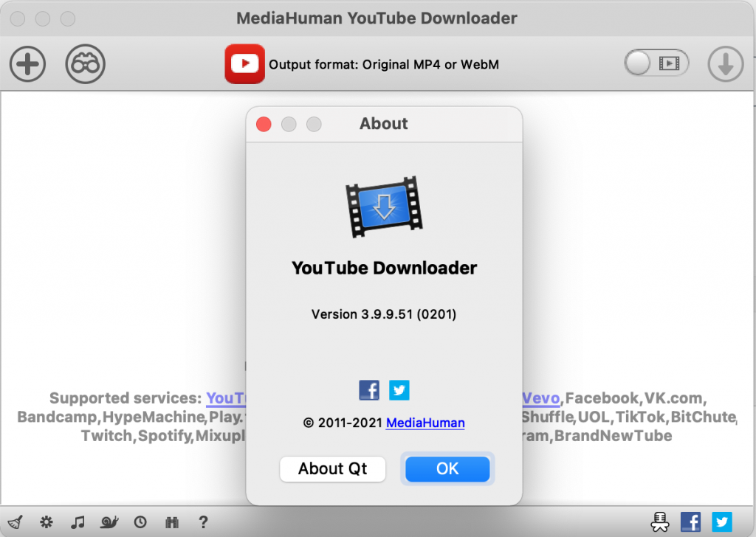Click Output format: Original MP4 or WebM
The width and height of the screenshot is (756, 537).
pyautogui.click(x=384, y=64)
